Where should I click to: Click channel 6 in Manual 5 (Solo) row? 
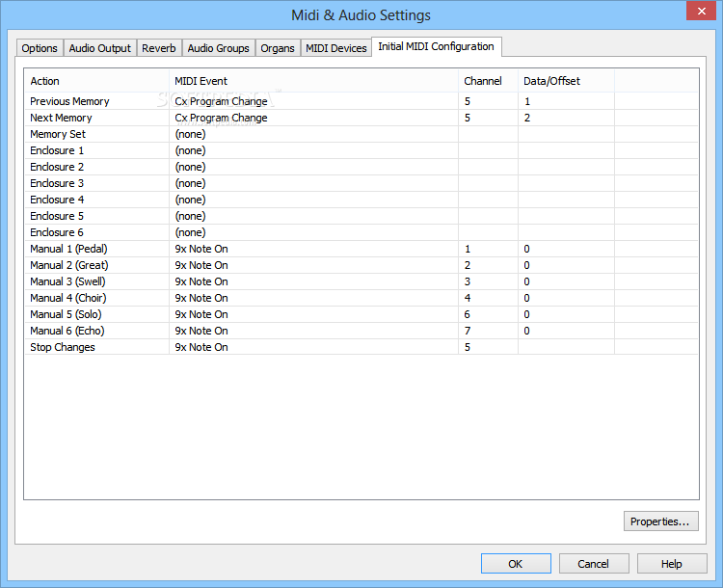point(468,314)
